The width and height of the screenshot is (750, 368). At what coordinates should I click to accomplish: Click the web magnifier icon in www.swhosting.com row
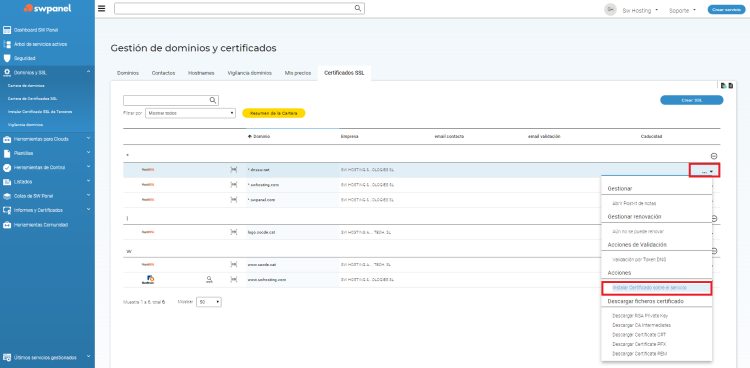point(209,279)
